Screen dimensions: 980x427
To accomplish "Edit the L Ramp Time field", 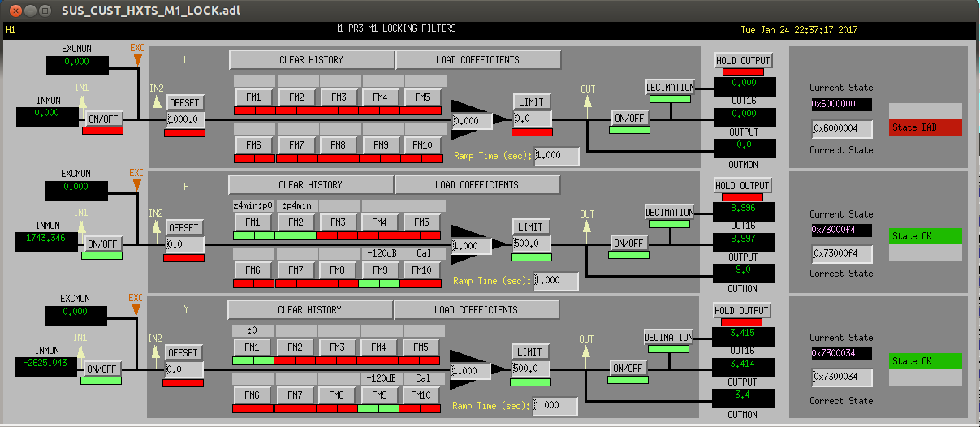I will [x=557, y=156].
